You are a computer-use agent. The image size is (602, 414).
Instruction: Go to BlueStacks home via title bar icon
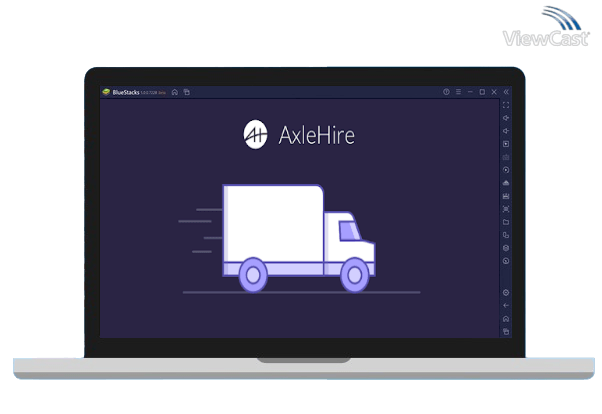175,92
